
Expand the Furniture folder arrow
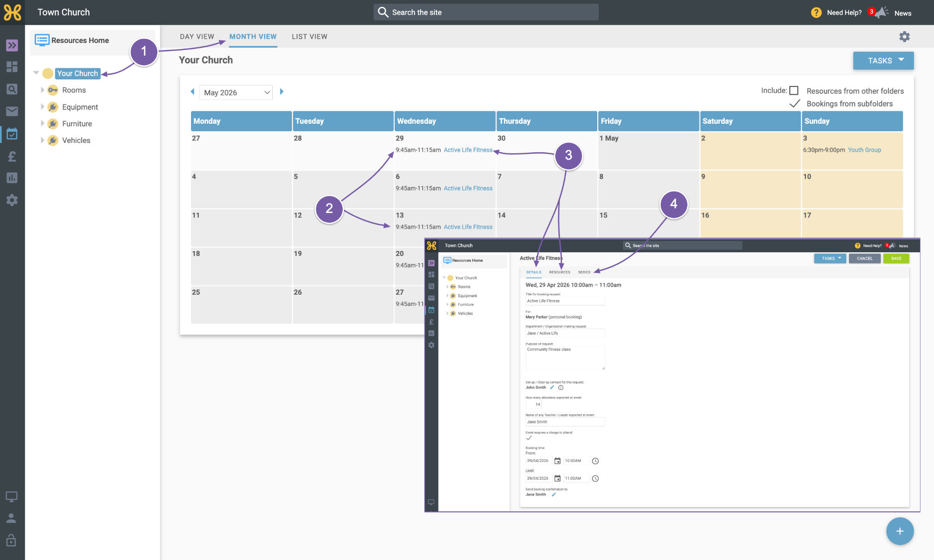point(42,123)
